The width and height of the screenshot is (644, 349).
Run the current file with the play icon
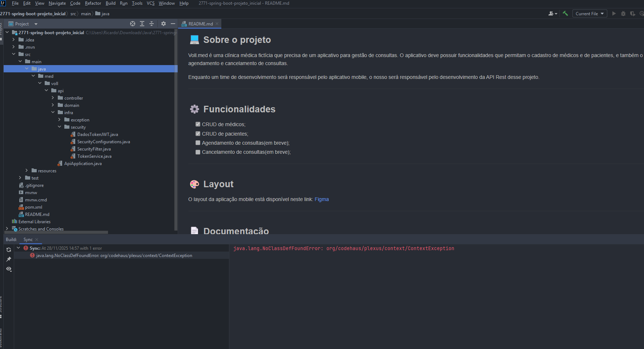[x=614, y=13]
